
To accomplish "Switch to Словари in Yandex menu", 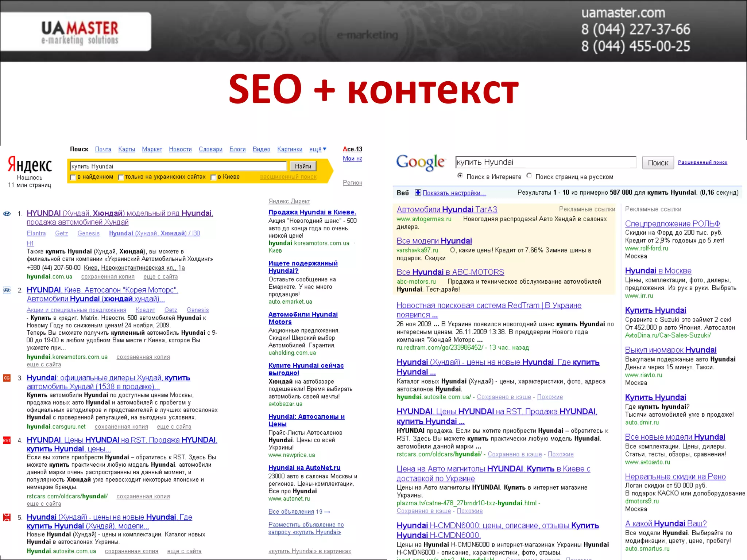I will (210, 149).
